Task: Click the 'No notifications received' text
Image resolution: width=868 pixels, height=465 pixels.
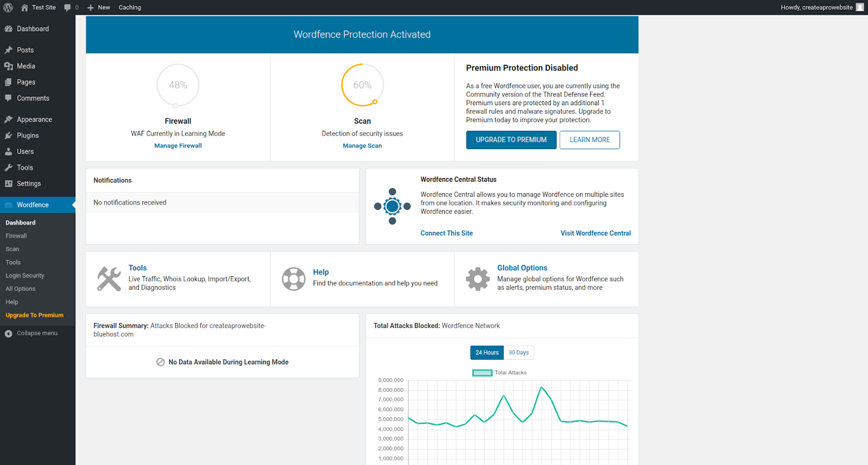Action: [130, 202]
